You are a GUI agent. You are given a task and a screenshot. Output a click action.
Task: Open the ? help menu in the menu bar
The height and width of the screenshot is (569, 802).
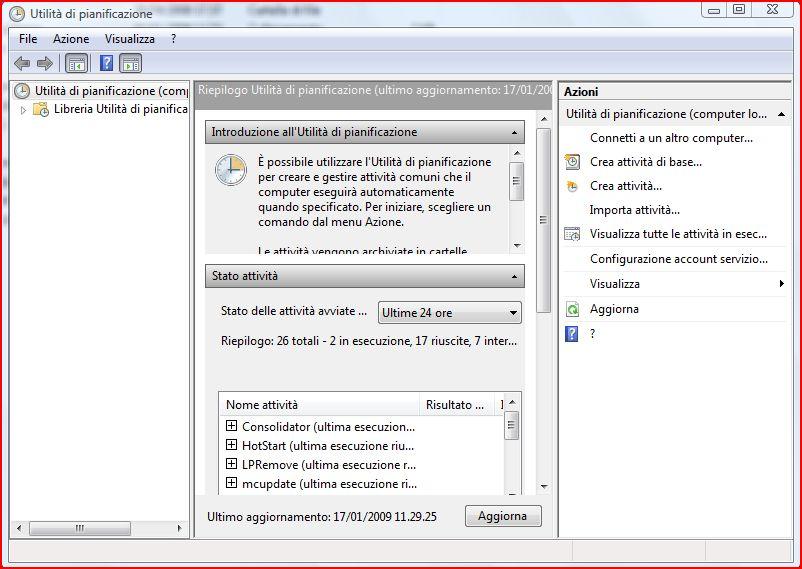coord(173,39)
